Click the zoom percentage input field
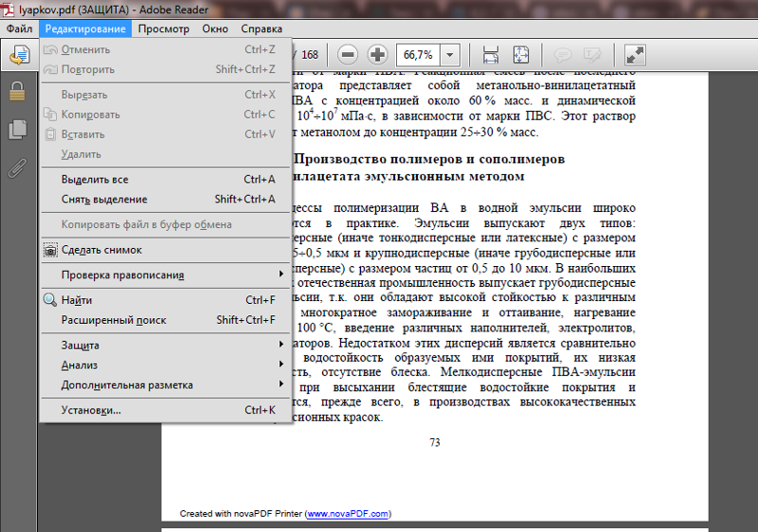The image size is (758, 532). 418,55
